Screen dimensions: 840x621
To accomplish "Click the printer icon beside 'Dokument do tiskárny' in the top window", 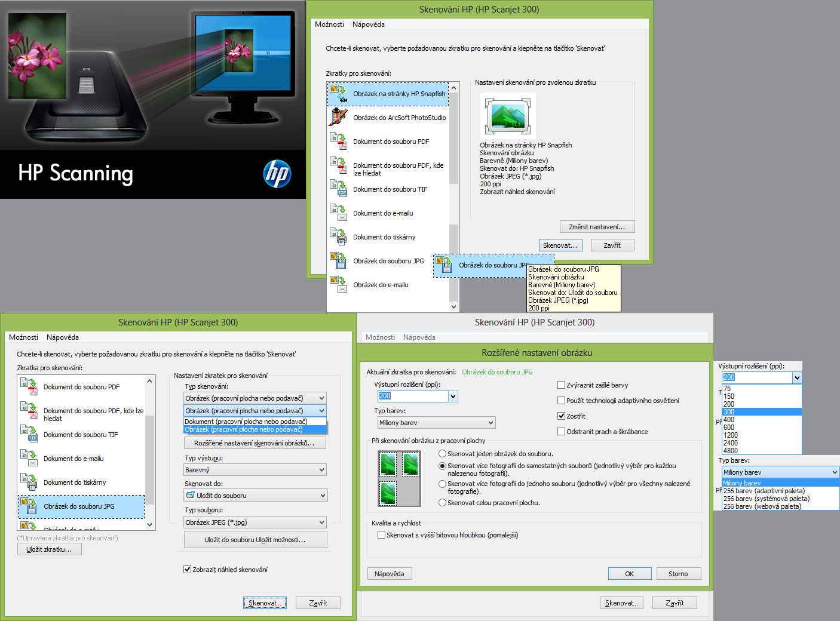I will [x=339, y=236].
